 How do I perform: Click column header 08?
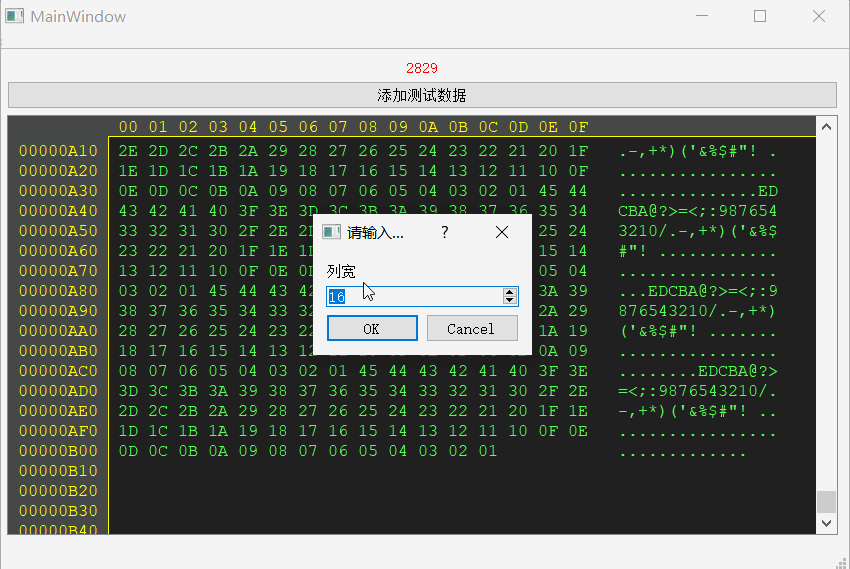coord(368,127)
